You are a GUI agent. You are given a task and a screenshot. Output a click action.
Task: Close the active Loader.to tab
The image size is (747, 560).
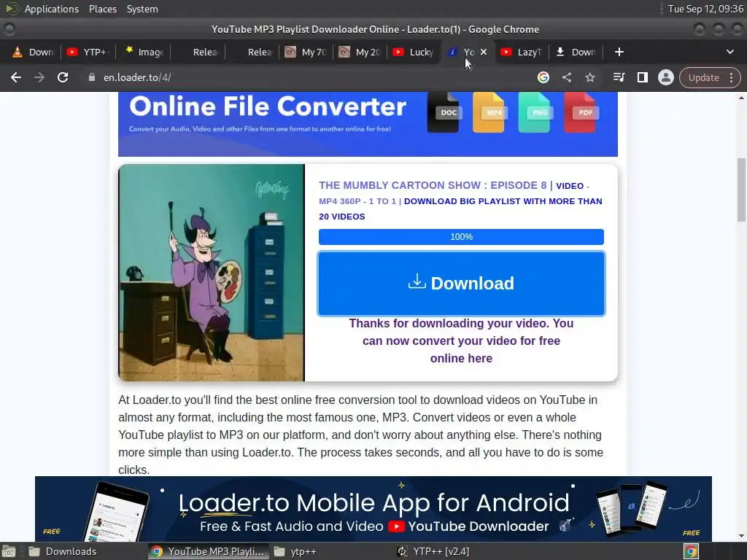484,52
